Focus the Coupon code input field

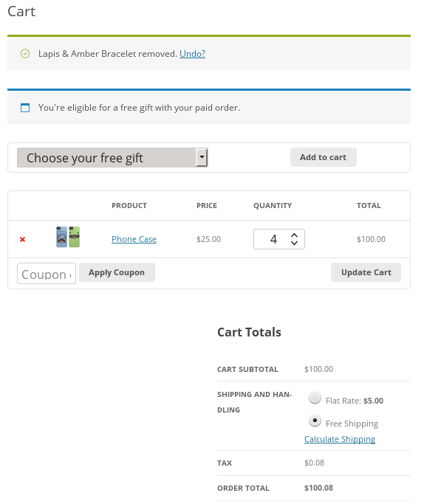coord(47,274)
